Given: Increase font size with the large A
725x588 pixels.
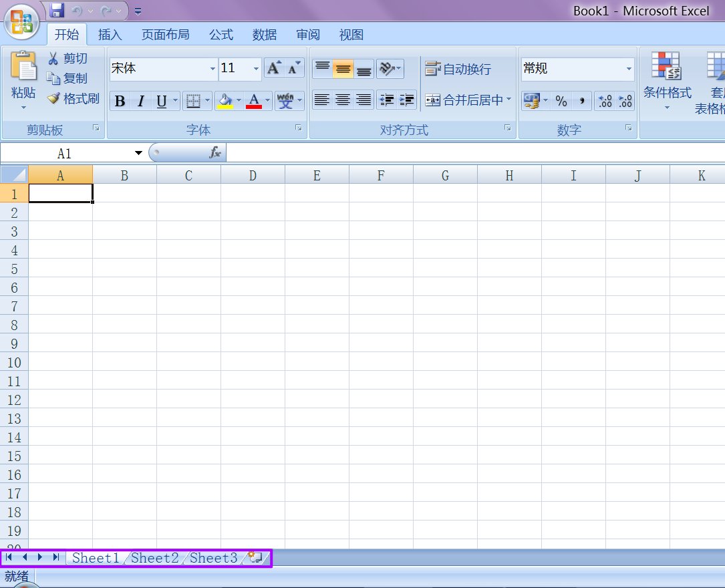Looking at the screenshot, I should [274, 68].
